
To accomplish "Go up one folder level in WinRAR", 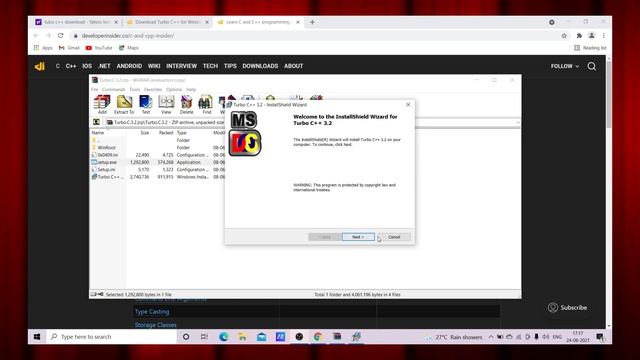I will click(x=96, y=122).
